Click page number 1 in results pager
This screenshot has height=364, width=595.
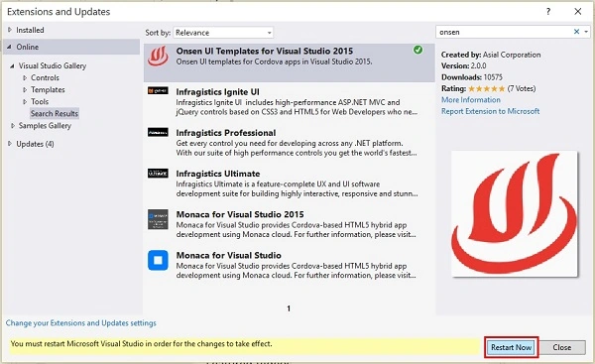point(289,308)
